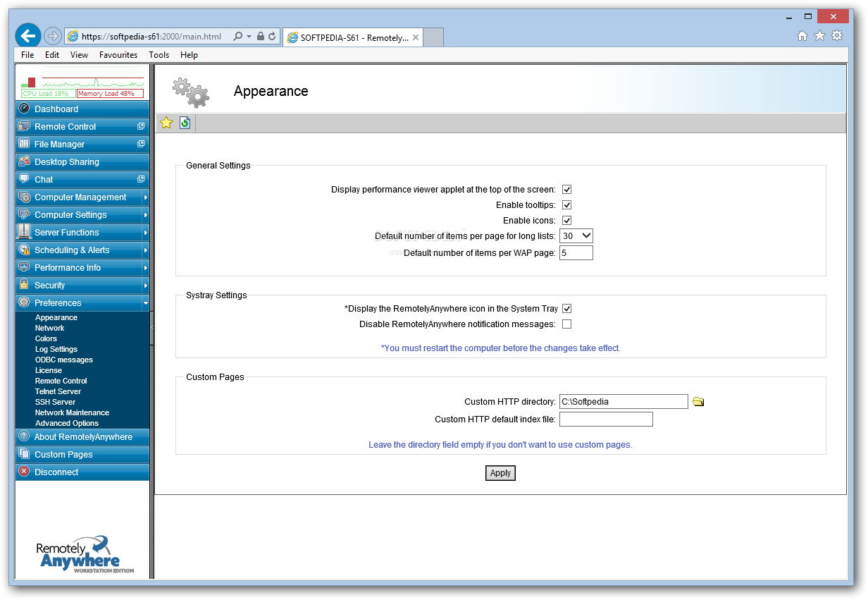Open the Help menu

point(189,55)
